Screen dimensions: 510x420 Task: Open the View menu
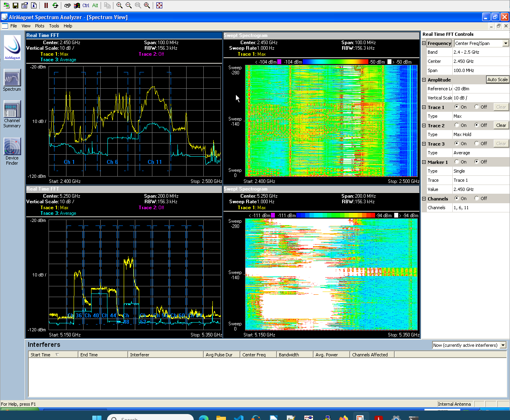click(x=26, y=26)
